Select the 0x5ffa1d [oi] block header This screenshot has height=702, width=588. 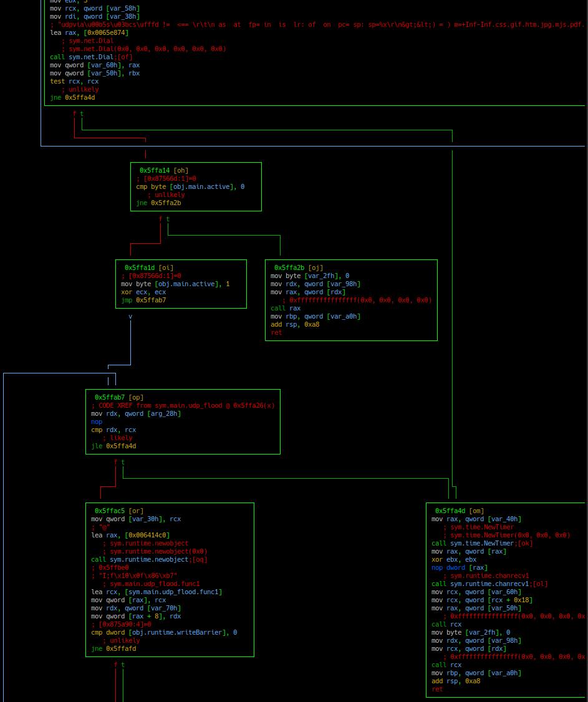point(148,267)
